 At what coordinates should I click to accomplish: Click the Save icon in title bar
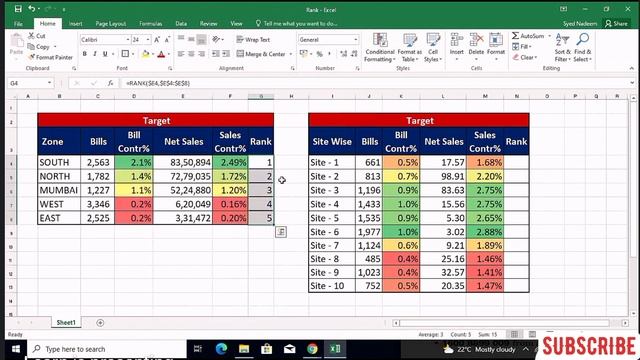(x=18, y=9)
